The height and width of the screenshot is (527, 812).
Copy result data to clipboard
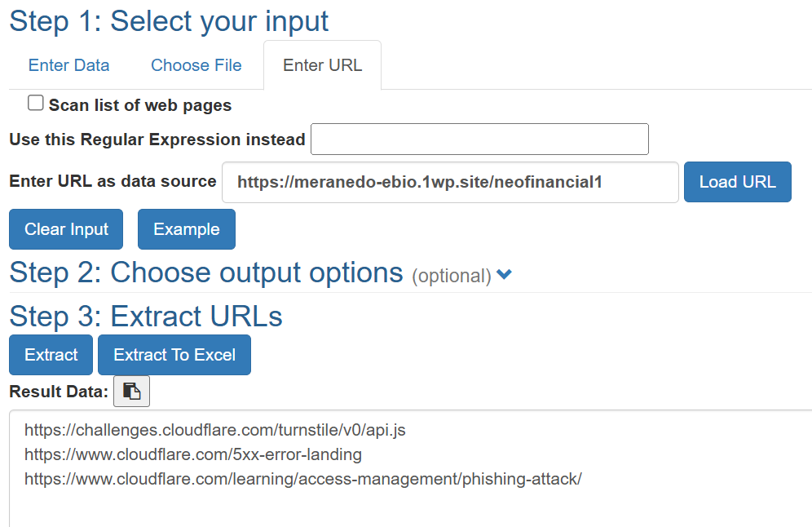(x=131, y=392)
